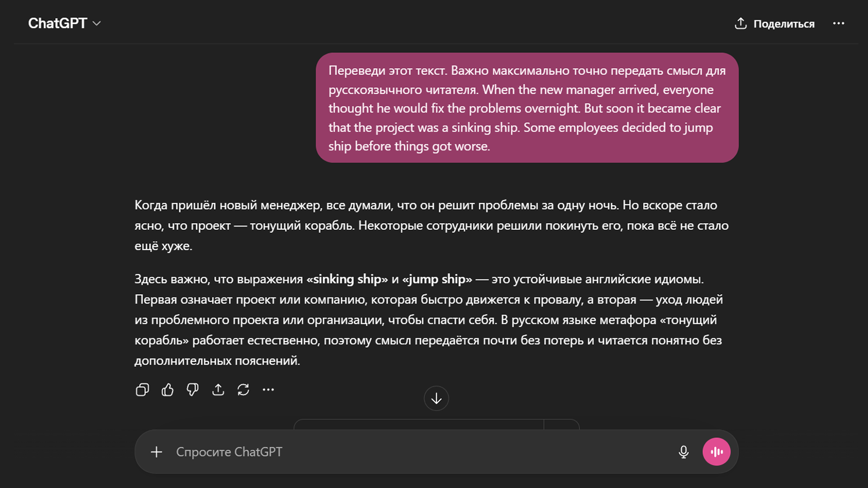Click the translated paragraph starting 'Когда пришёл'
This screenshot has width=868, height=488.
(x=431, y=225)
